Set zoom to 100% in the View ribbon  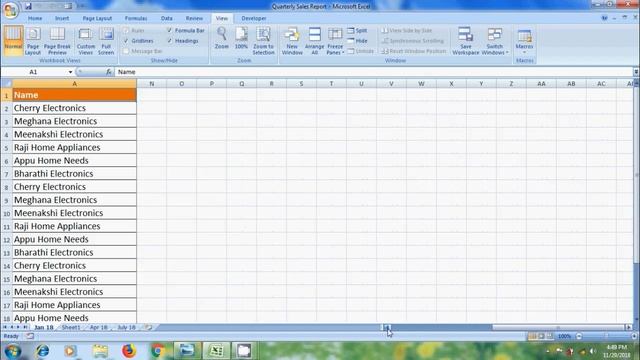241,38
